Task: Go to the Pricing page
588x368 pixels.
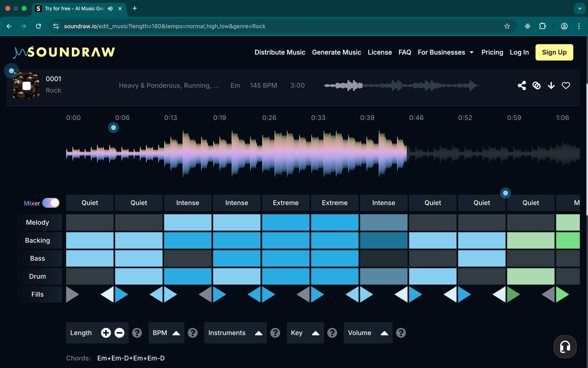Action: pyautogui.click(x=492, y=52)
